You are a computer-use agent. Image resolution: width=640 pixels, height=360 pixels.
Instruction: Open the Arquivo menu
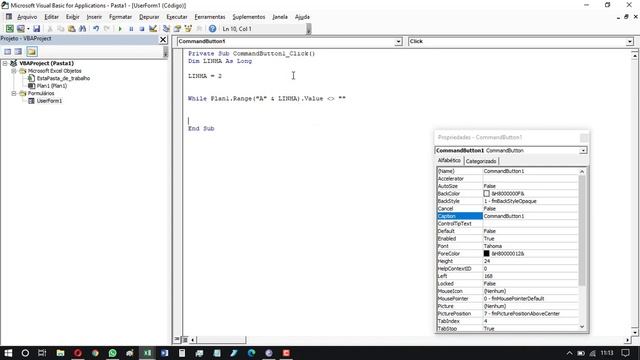coord(27,17)
